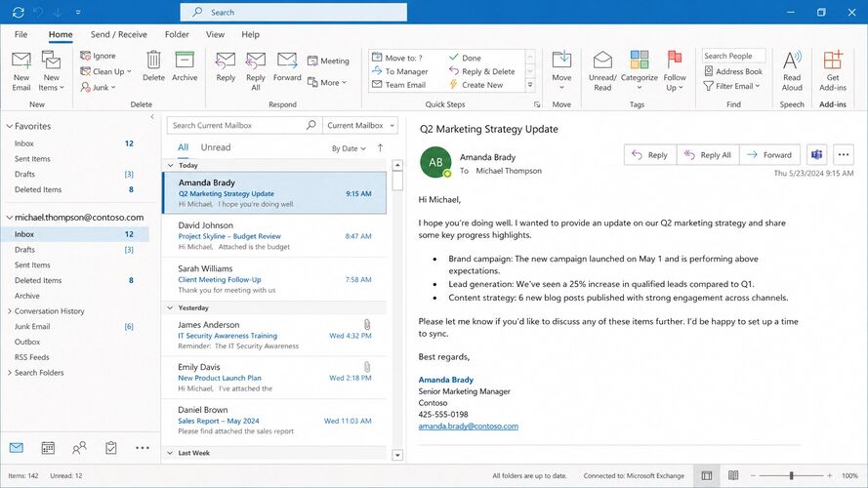
Task: Select the Junk Email folder
Action: pyautogui.click(x=75, y=326)
